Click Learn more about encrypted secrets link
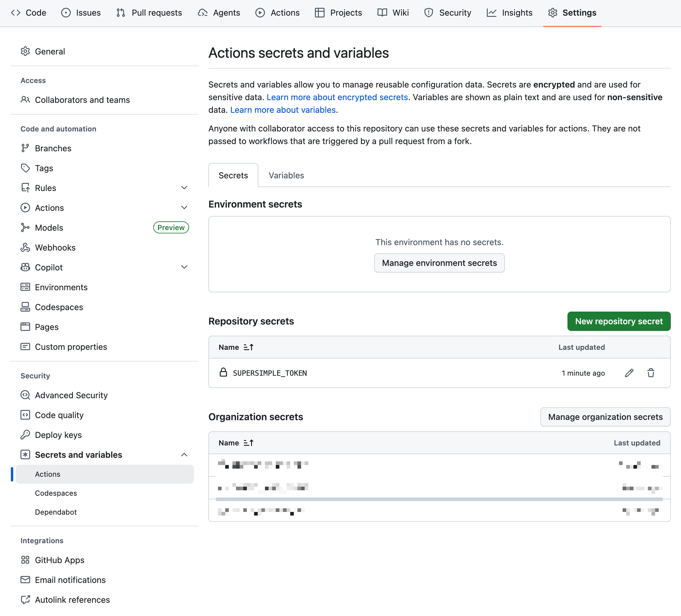681x616 pixels. tap(337, 97)
